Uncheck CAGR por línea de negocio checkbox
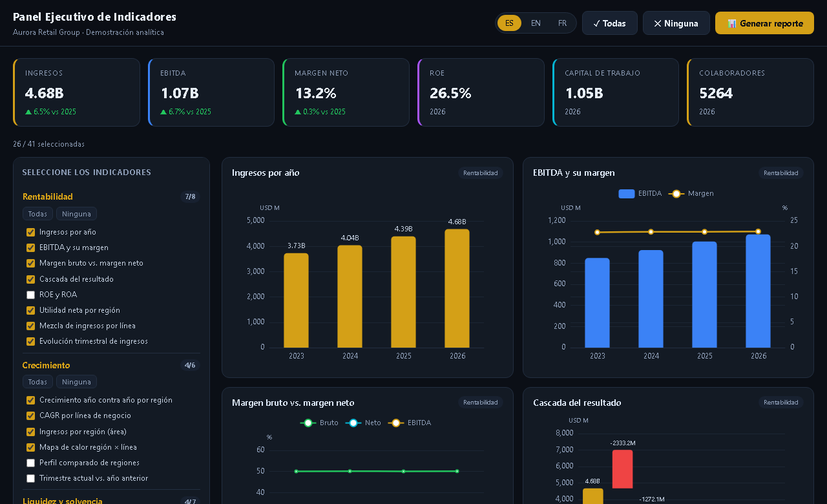The image size is (827, 504). click(30, 415)
